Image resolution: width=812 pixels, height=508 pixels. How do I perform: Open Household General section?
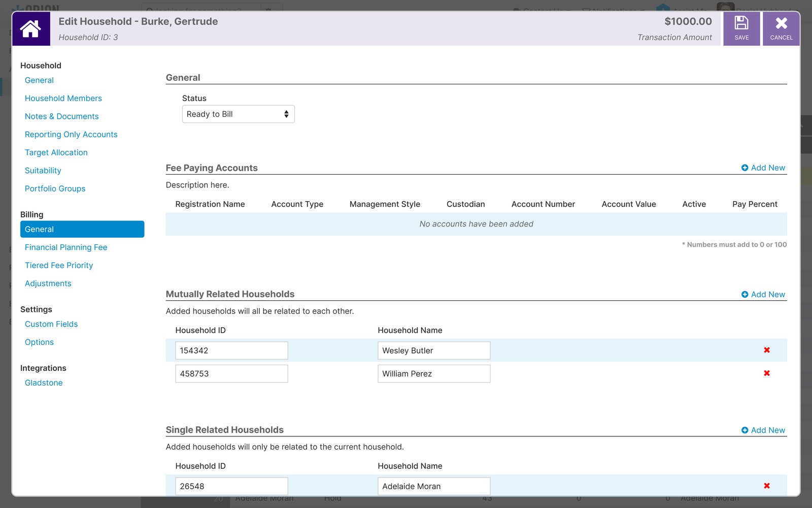tap(39, 80)
